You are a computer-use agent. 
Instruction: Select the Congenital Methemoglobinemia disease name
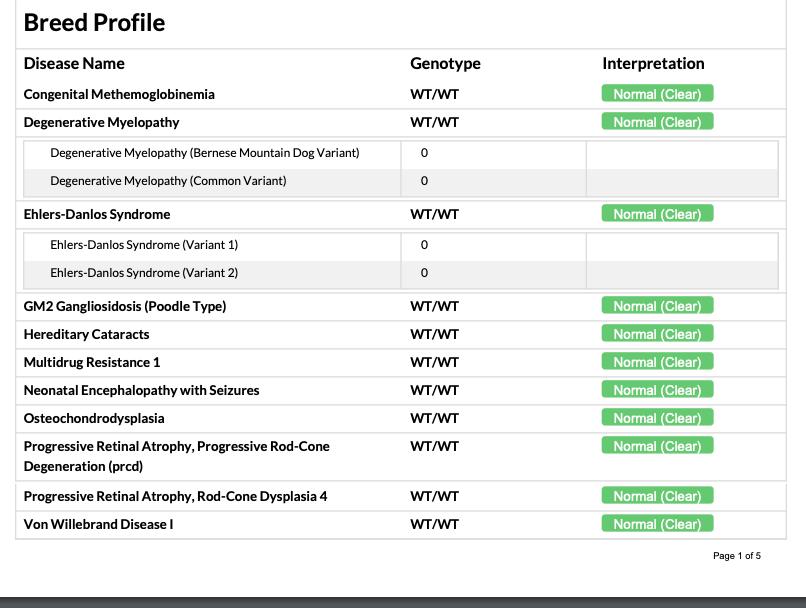(119, 94)
